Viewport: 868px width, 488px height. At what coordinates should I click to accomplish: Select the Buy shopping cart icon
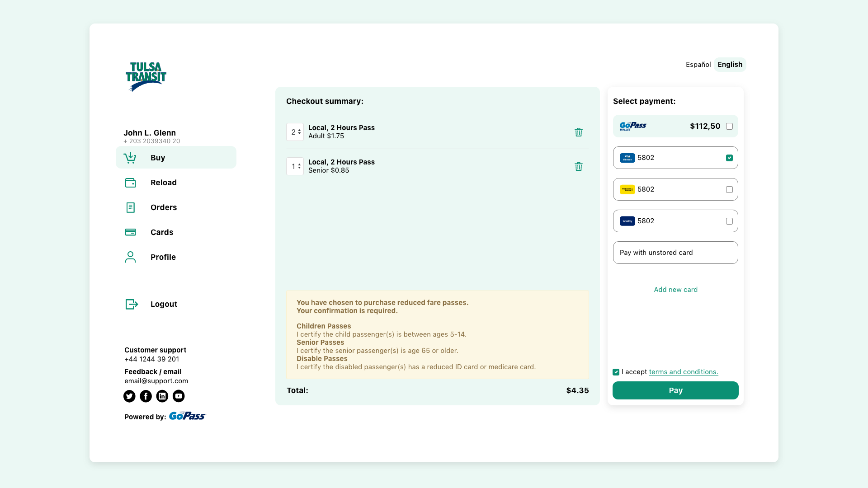[x=130, y=158]
